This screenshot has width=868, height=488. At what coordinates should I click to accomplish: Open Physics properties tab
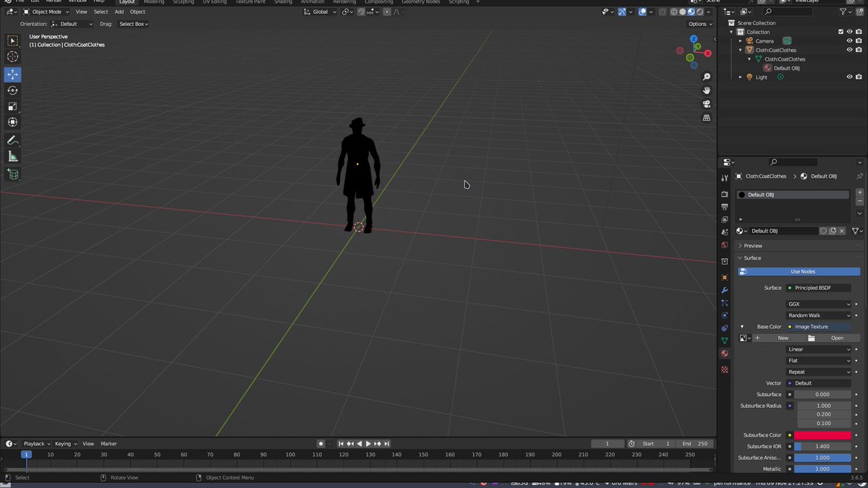[724, 315]
